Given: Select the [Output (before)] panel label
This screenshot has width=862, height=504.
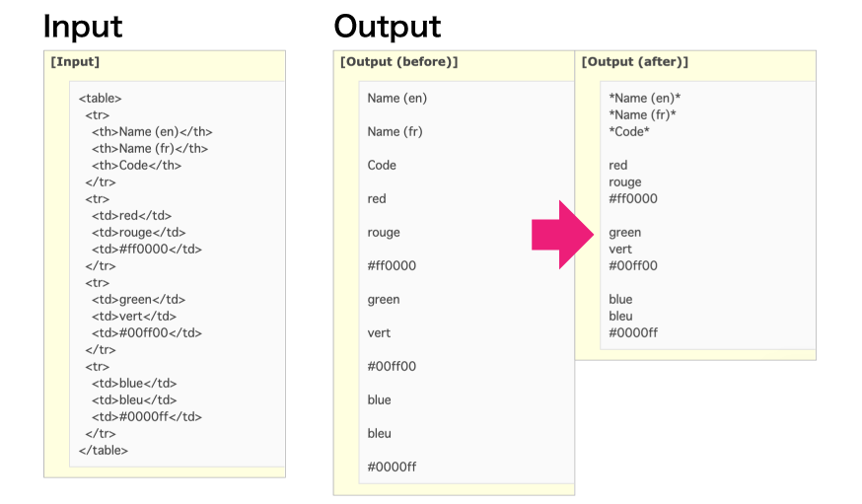Looking at the screenshot, I should pos(399,61).
